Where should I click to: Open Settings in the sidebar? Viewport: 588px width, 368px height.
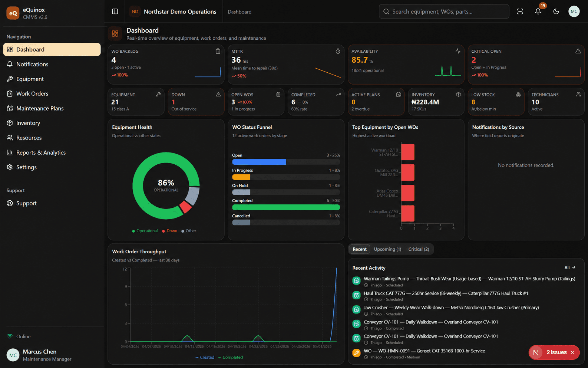(x=52, y=167)
